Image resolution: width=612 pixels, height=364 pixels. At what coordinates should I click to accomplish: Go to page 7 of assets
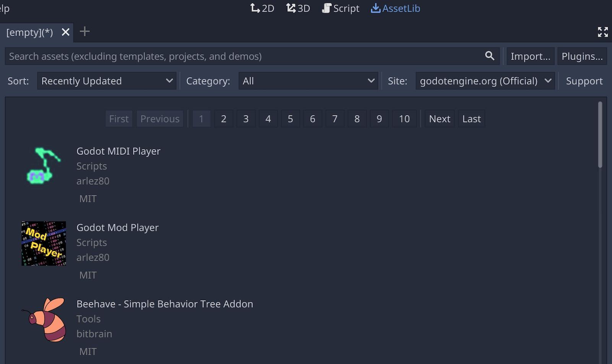[335, 119]
